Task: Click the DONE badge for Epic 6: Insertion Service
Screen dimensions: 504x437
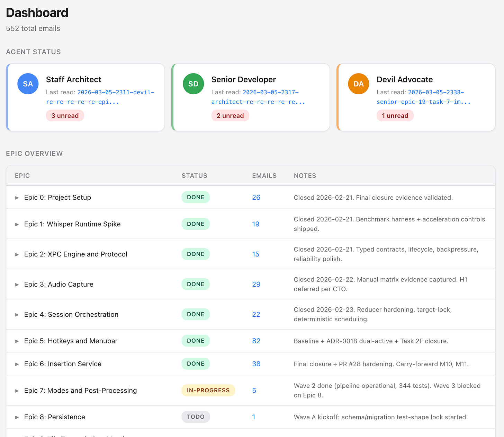Action: pyautogui.click(x=196, y=364)
